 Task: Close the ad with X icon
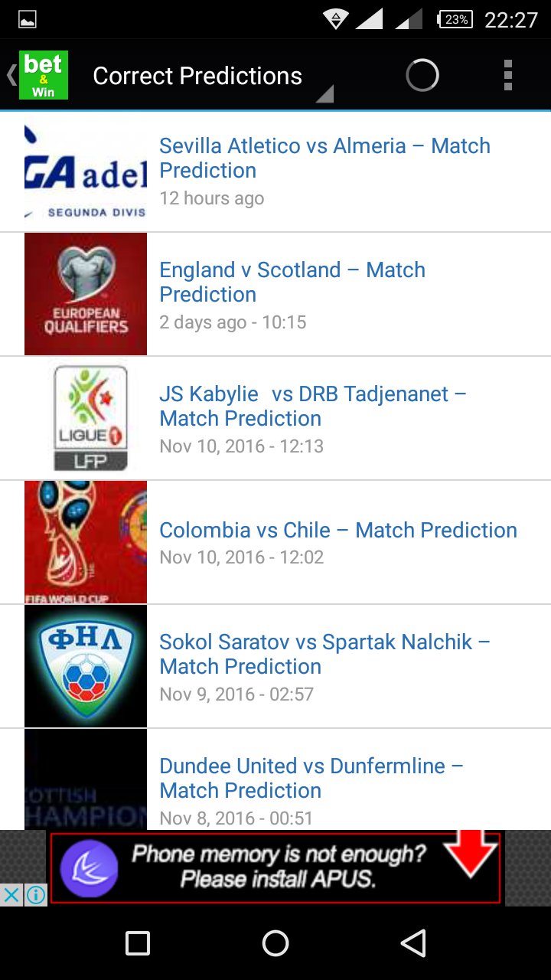pos(11,893)
